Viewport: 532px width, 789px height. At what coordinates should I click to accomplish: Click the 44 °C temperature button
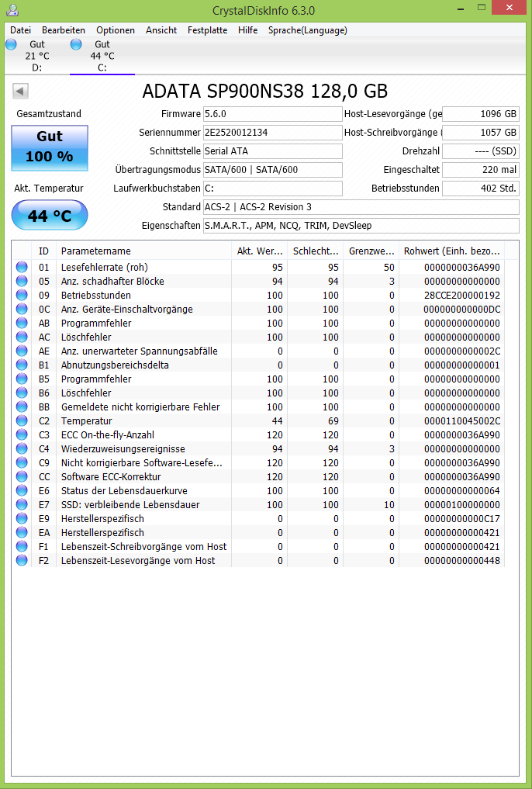point(50,216)
